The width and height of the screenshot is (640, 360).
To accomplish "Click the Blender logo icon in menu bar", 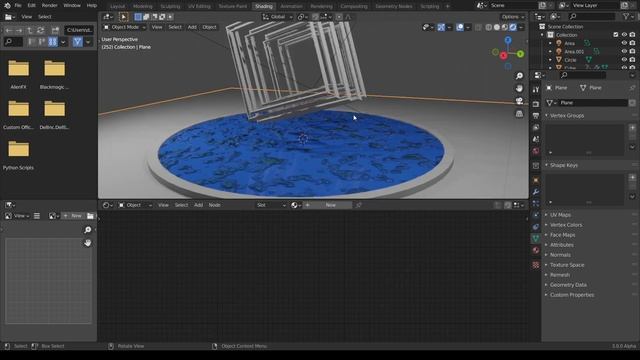I will click(7, 6).
